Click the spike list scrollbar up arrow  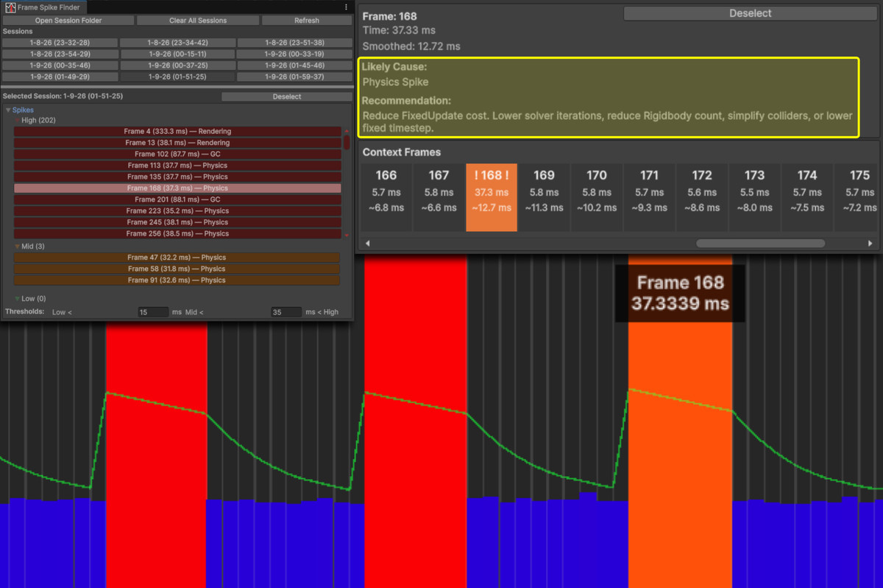(347, 130)
